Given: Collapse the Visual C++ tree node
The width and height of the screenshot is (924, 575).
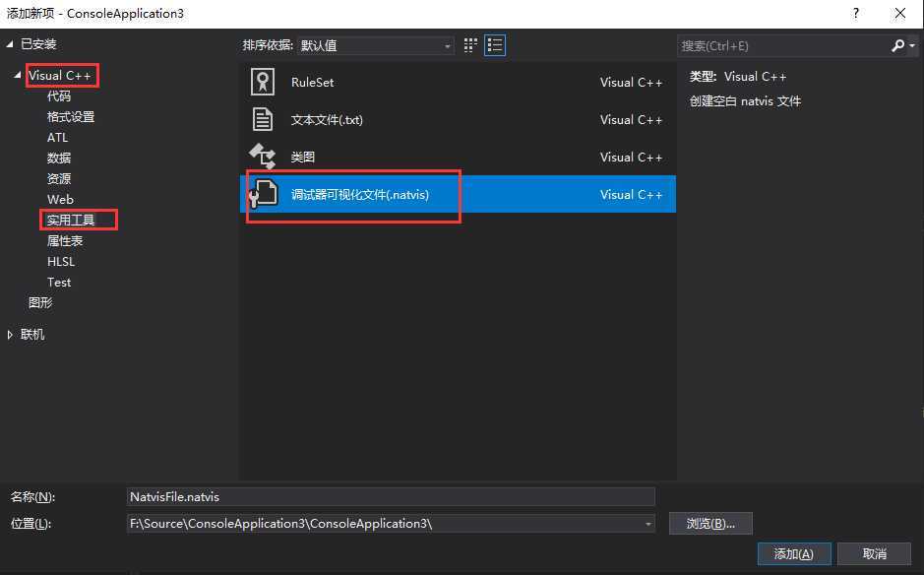Looking at the screenshot, I should [17, 75].
